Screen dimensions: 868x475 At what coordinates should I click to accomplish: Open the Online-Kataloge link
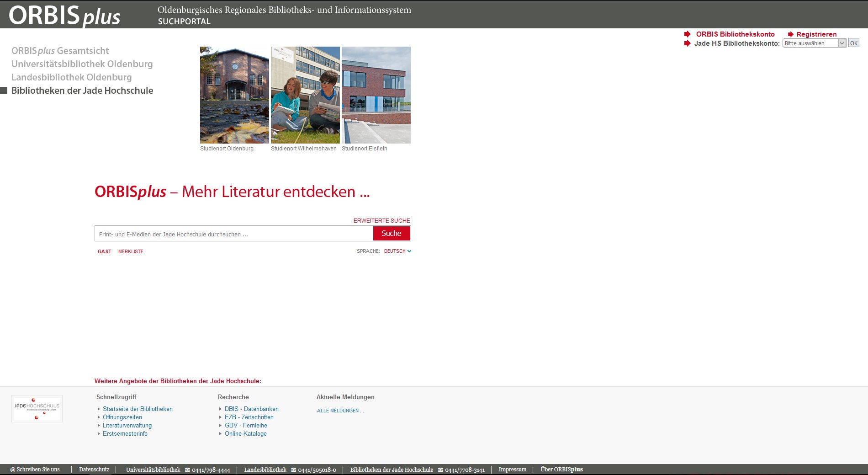click(246, 434)
